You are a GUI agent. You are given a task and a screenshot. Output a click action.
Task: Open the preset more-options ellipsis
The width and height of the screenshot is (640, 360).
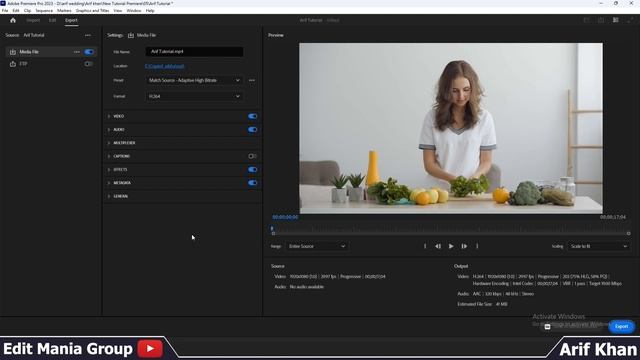[252, 80]
